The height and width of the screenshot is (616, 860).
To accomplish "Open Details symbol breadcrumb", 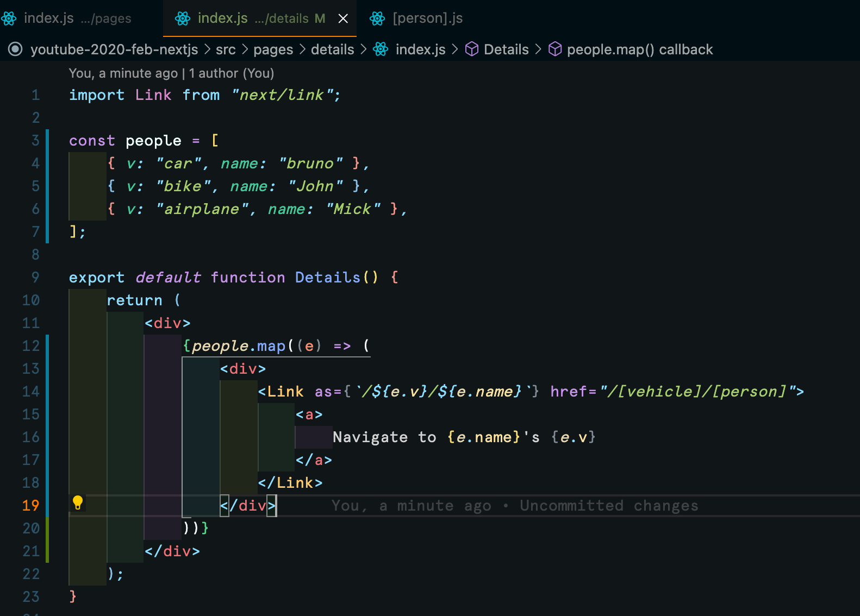I will pos(506,49).
